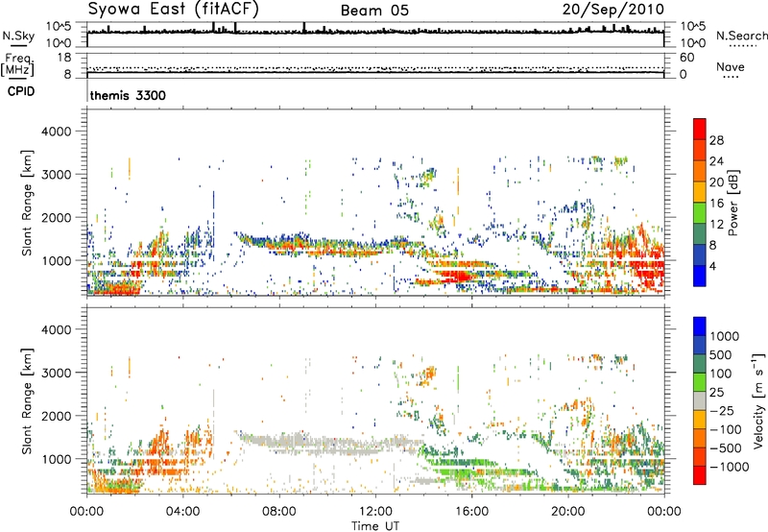This screenshot has height=532, width=768.
Task: Select the "CPID" row label
Action: (21, 91)
